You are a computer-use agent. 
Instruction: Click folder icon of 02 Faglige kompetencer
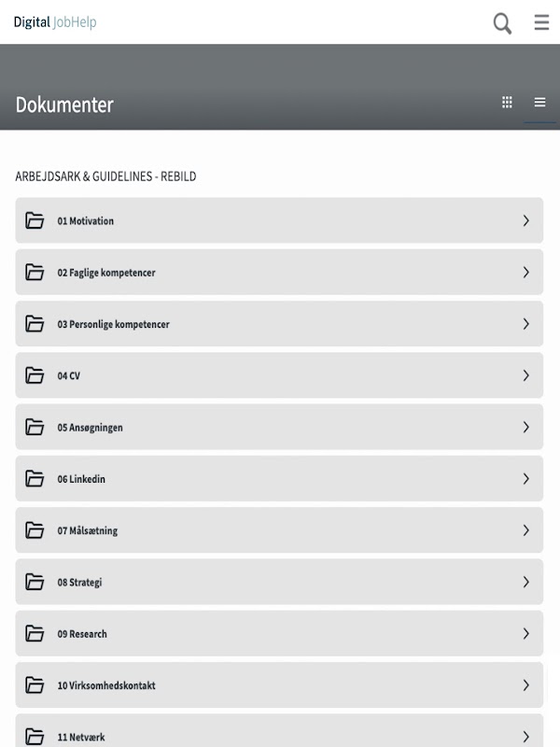(35, 272)
